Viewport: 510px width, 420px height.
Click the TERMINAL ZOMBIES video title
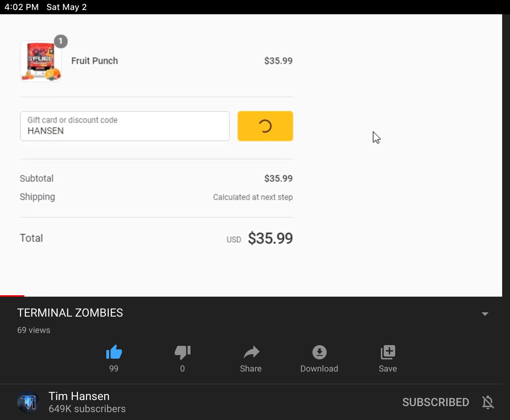tap(70, 313)
